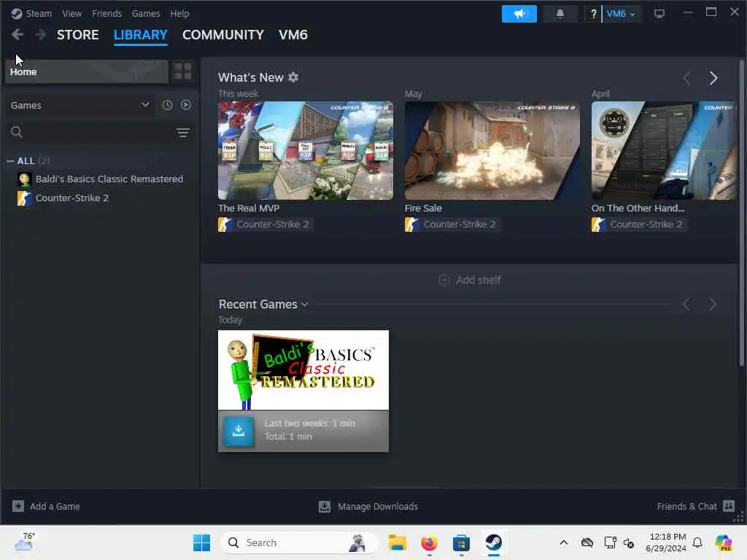Expand the Games filter dropdown
Screen dimensions: 747x560
point(80,105)
